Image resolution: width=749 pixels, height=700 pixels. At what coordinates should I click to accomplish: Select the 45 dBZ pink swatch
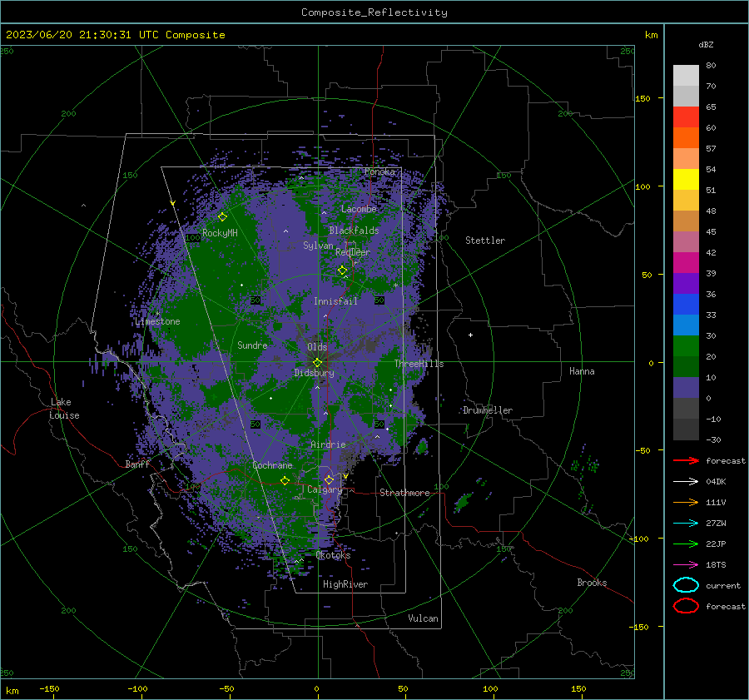point(686,241)
